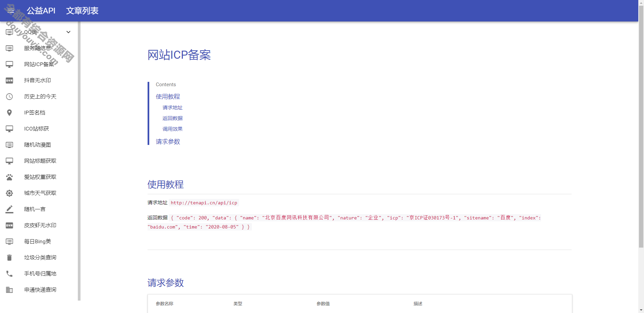This screenshot has width=644, height=313.
Task: Open 申通快递查询 sidebar entry
Action: [x=40, y=290]
